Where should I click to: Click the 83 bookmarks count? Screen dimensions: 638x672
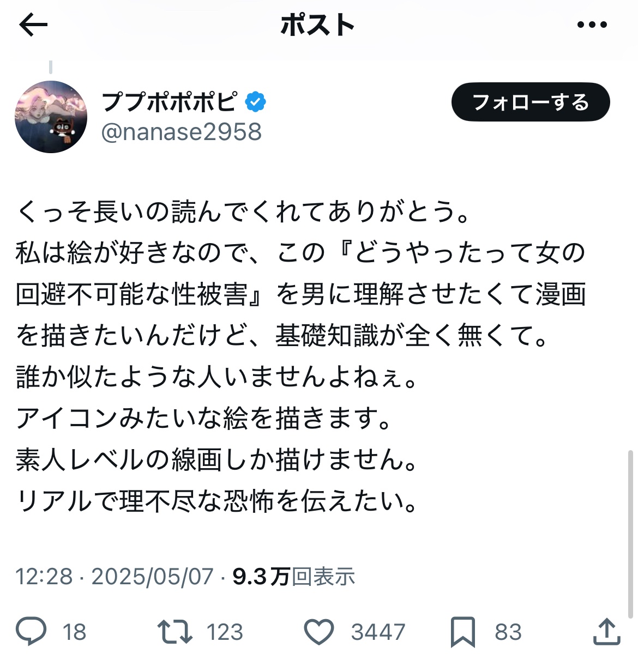coord(508,632)
